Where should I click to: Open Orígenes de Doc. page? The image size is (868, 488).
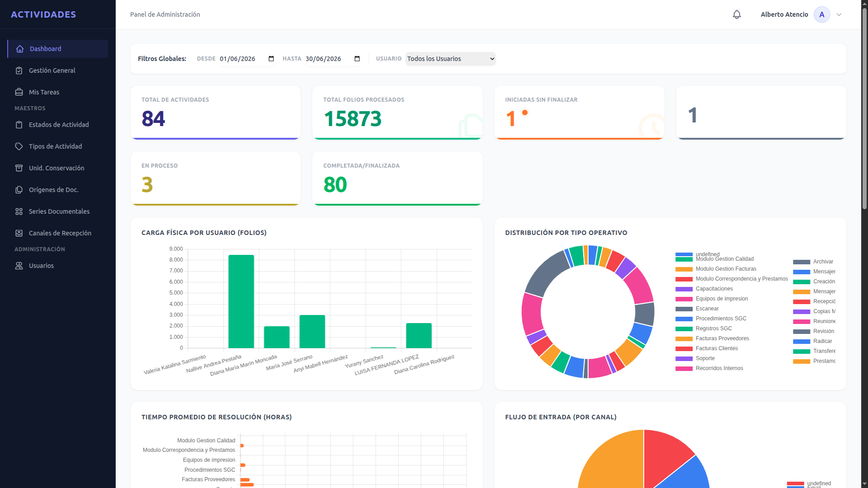click(58, 190)
